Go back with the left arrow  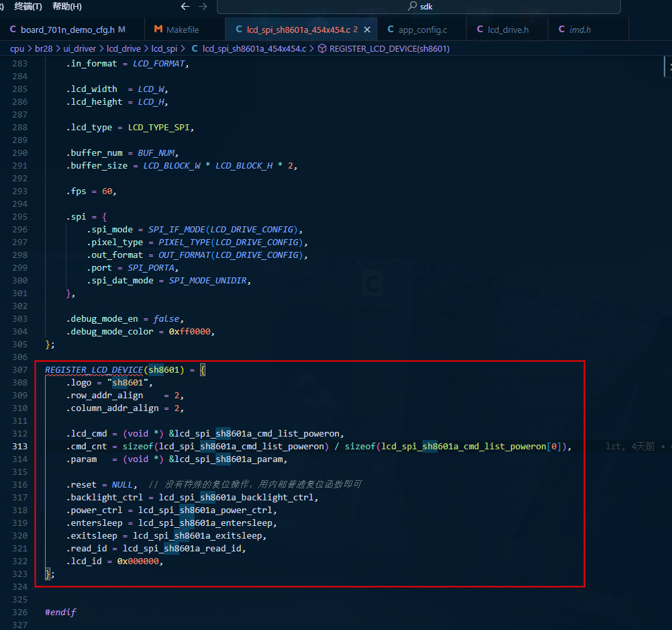click(x=185, y=7)
